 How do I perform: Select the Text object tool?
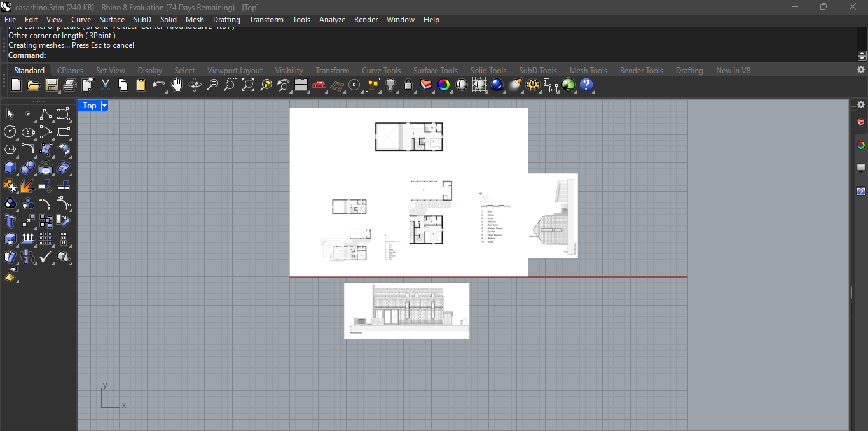10,221
